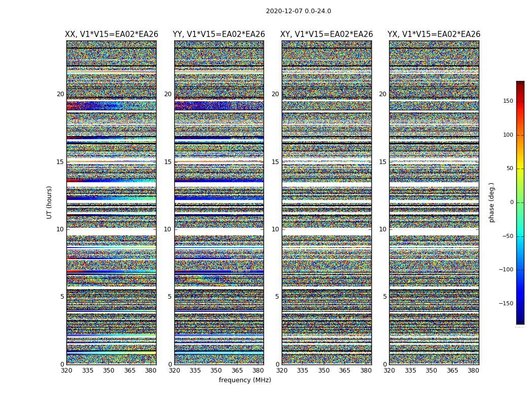Click the XX phase waterfall plot
Image resolution: width=532 pixels, height=405 pixels.
111,202
